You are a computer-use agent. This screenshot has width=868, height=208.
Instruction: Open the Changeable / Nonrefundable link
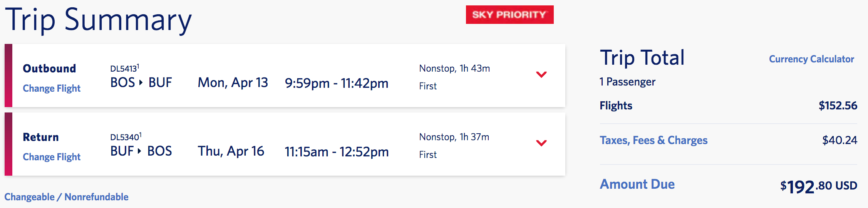[66, 197]
